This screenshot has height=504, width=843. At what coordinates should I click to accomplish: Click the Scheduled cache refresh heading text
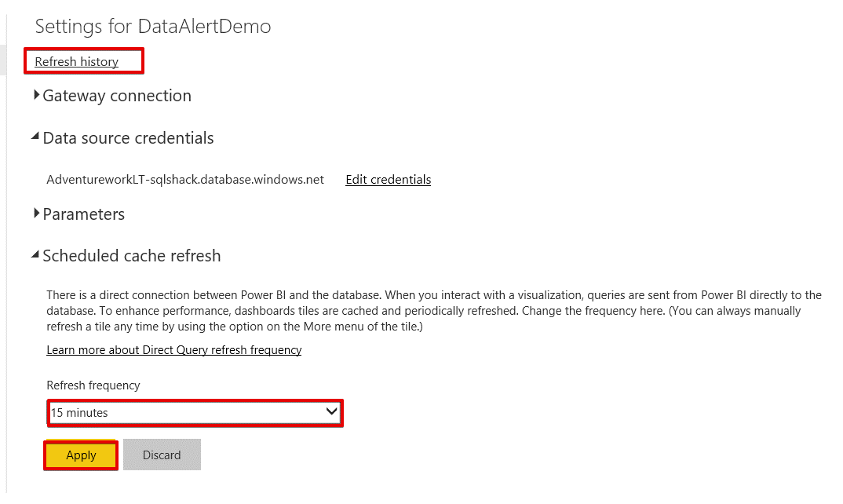[x=131, y=256]
